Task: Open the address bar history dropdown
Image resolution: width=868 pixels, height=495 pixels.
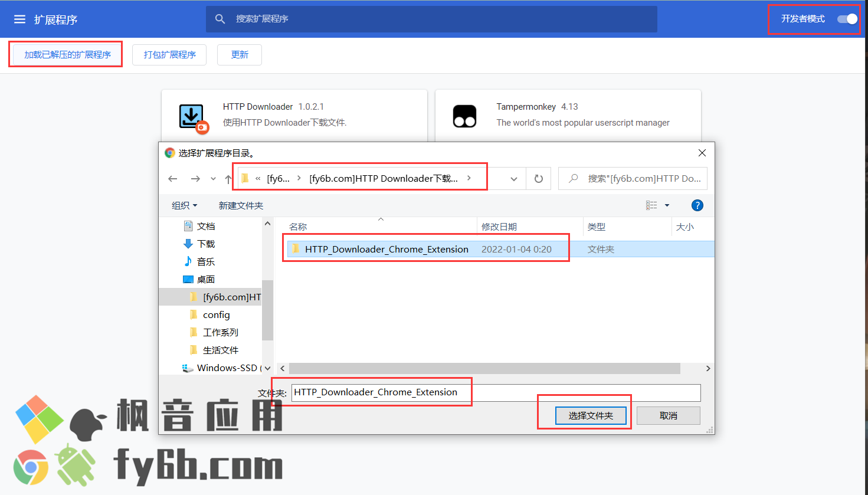Action: click(x=514, y=179)
